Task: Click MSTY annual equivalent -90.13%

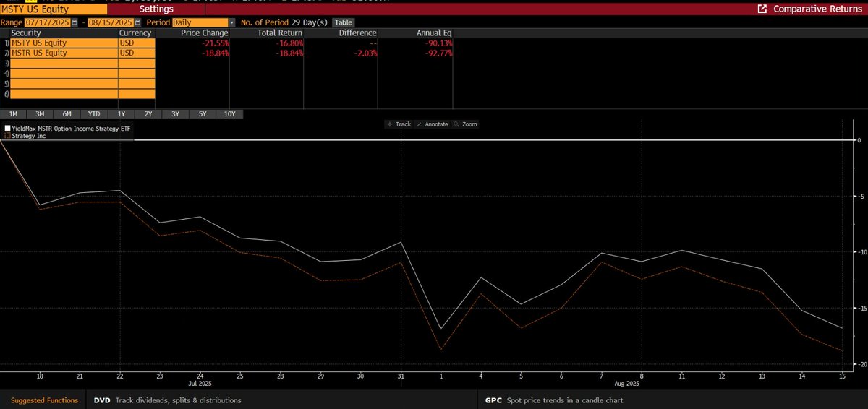Action: click(437, 43)
